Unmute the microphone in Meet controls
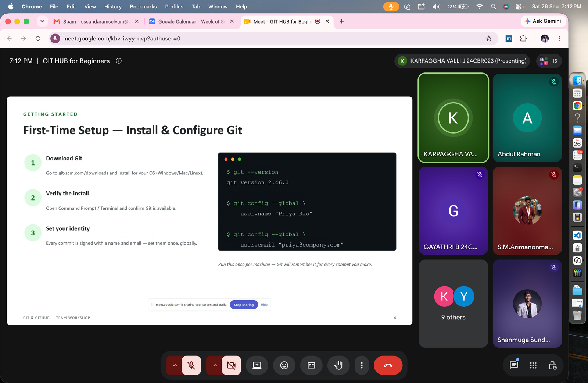 pyautogui.click(x=191, y=365)
